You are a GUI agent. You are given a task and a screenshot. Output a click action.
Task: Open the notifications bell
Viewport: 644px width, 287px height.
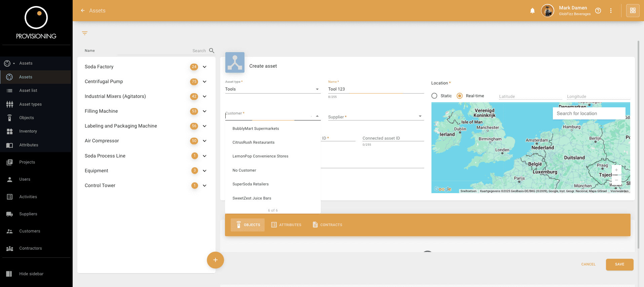532,11
